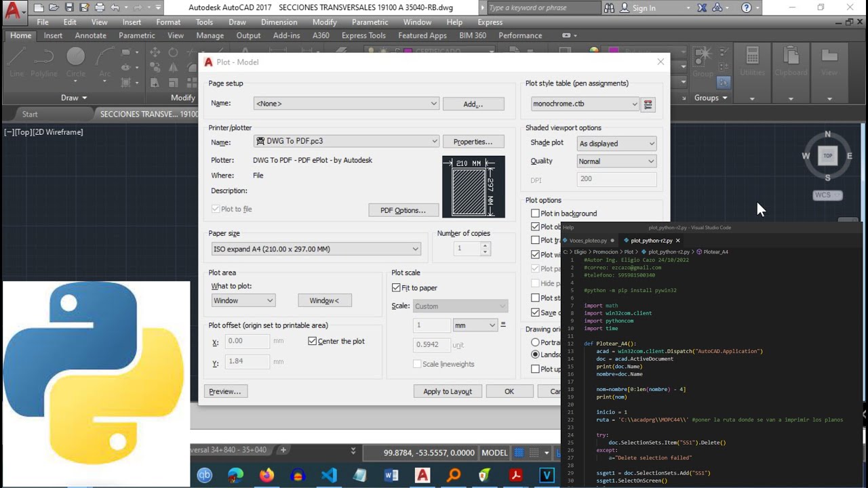Open the Tools menu

[x=204, y=22]
